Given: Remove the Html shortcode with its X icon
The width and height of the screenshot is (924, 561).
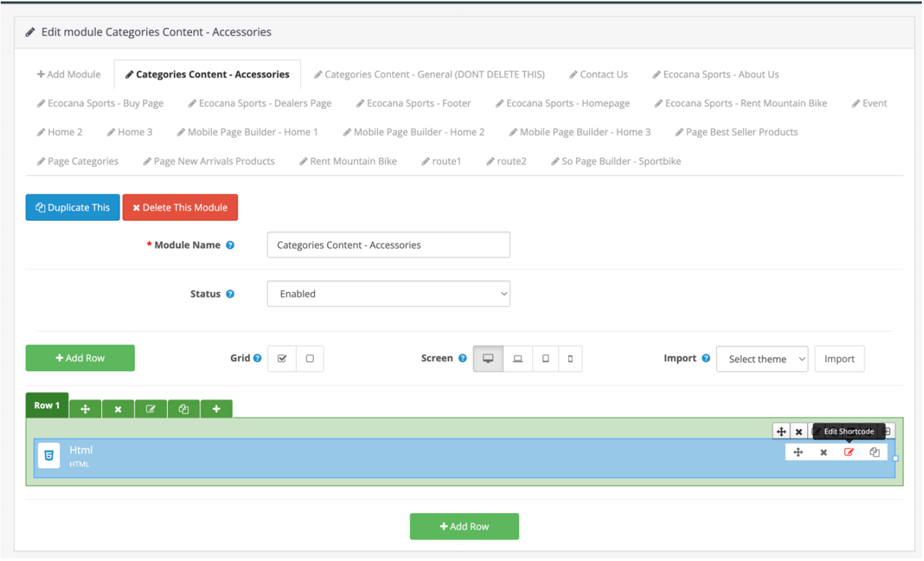Looking at the screenshot, I should (x=824, y=452).
